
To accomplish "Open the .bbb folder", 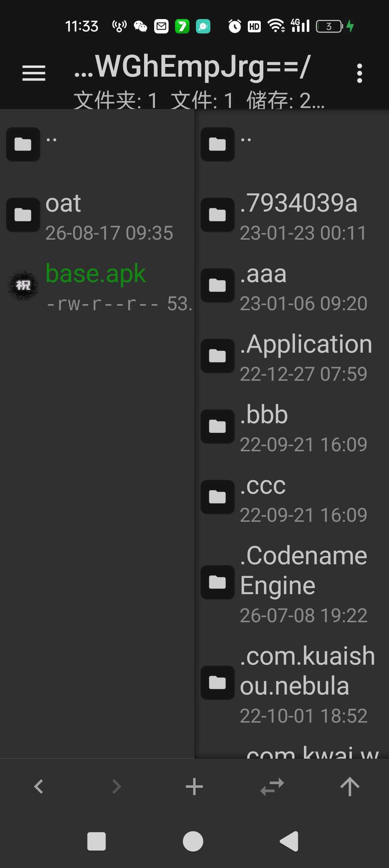I will point(292,427).
